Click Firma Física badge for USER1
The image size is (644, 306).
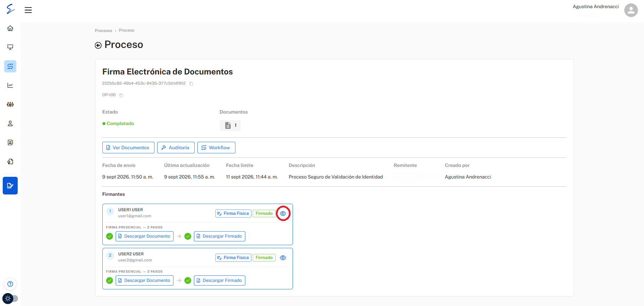[233, 214]
